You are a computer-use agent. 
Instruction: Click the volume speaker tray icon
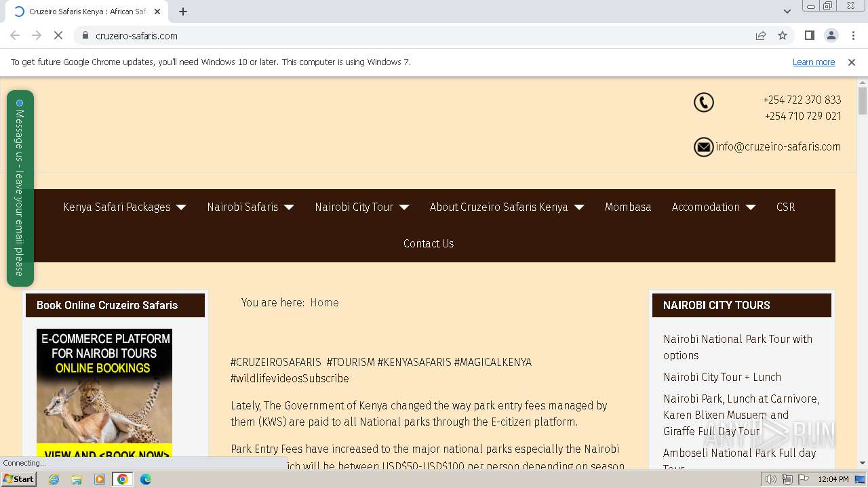771,479
